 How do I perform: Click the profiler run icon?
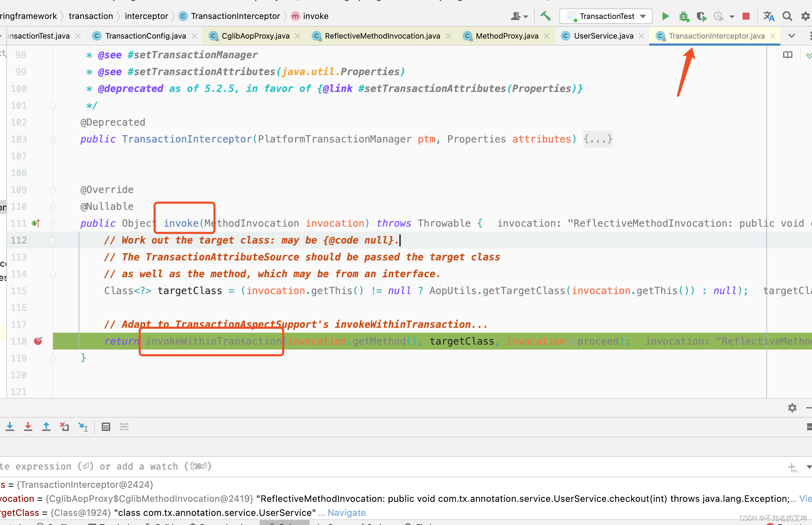(x=718, y=16)
